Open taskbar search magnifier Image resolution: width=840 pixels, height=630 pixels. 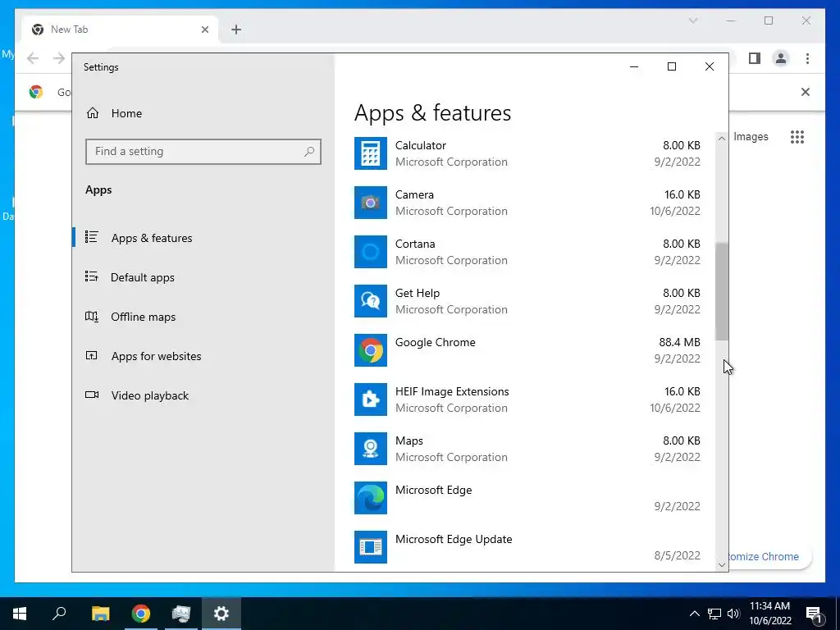coord(59,614)
